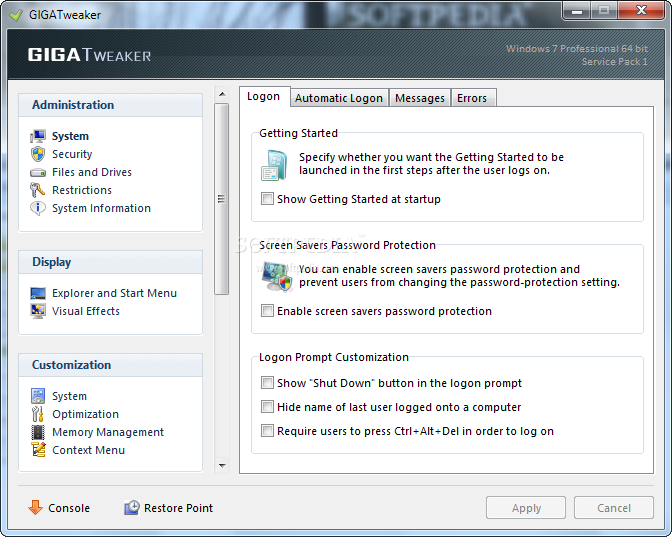Click the System monitor icon under Administration
This screenshot has width=672, height=537.
38,136
